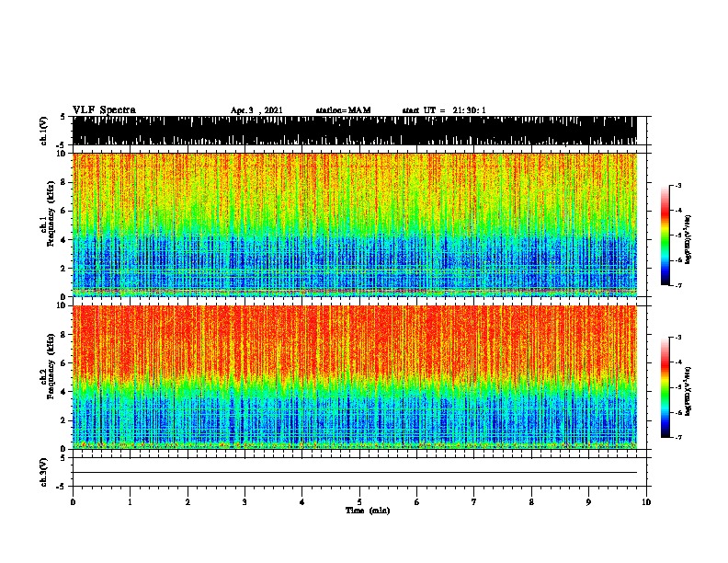
Task: Click time axis tick label "5"
Action: [x=359, y=502]
